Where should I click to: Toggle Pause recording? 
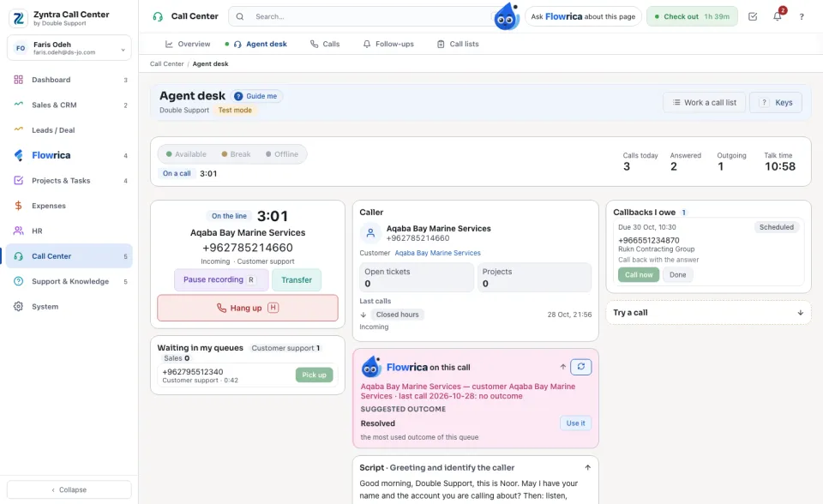pos(221,279)
